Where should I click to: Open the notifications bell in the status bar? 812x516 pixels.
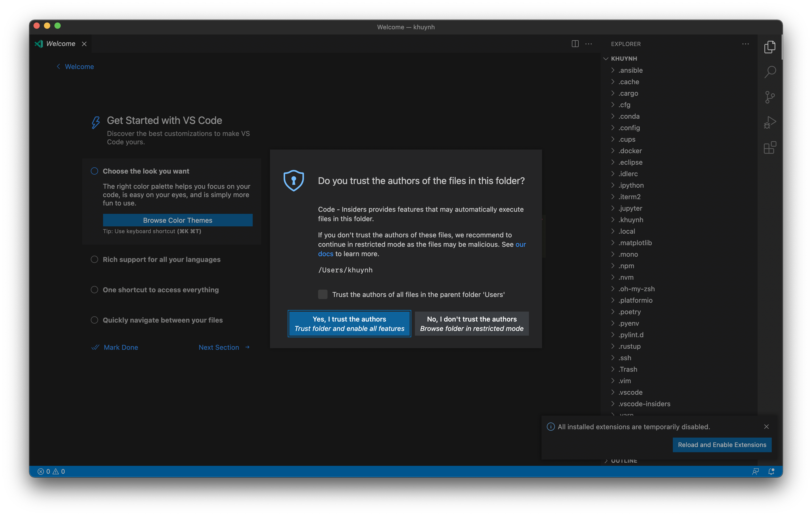[771, 471]
